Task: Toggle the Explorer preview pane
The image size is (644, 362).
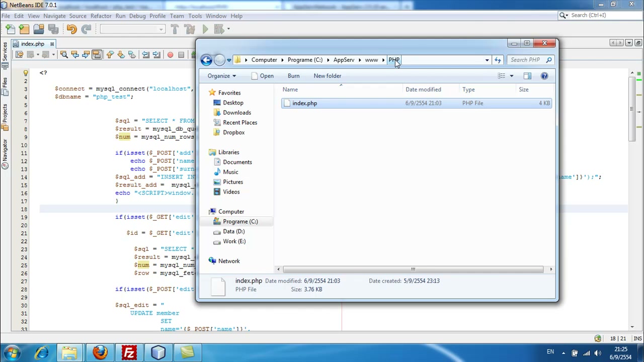Action: [x=527, y=76]
